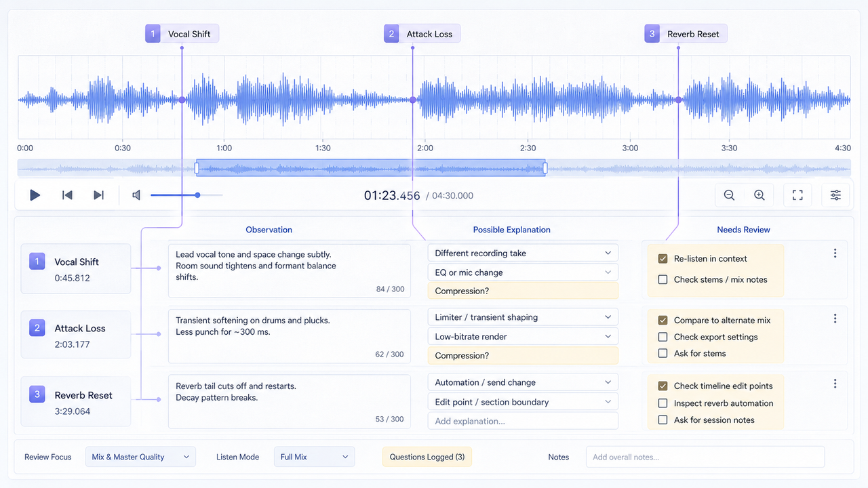Skip to previous marker

tap(67, 195)
